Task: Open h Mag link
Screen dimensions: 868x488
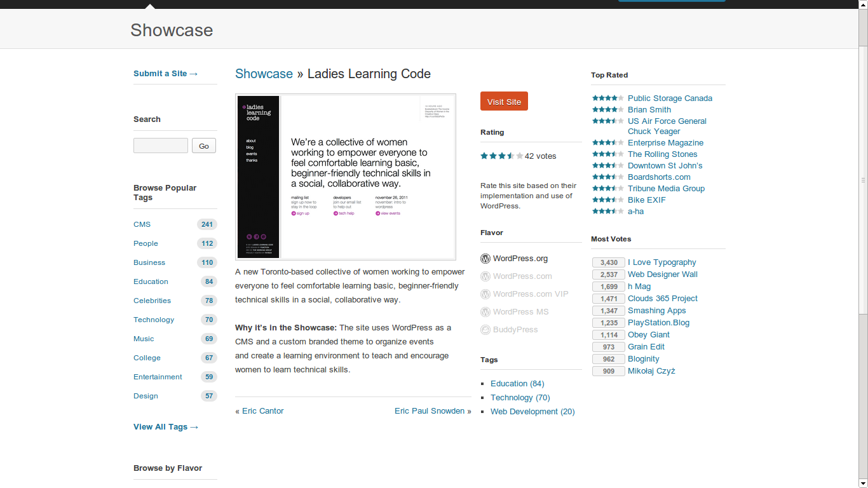Action: [x=639, y=287]
